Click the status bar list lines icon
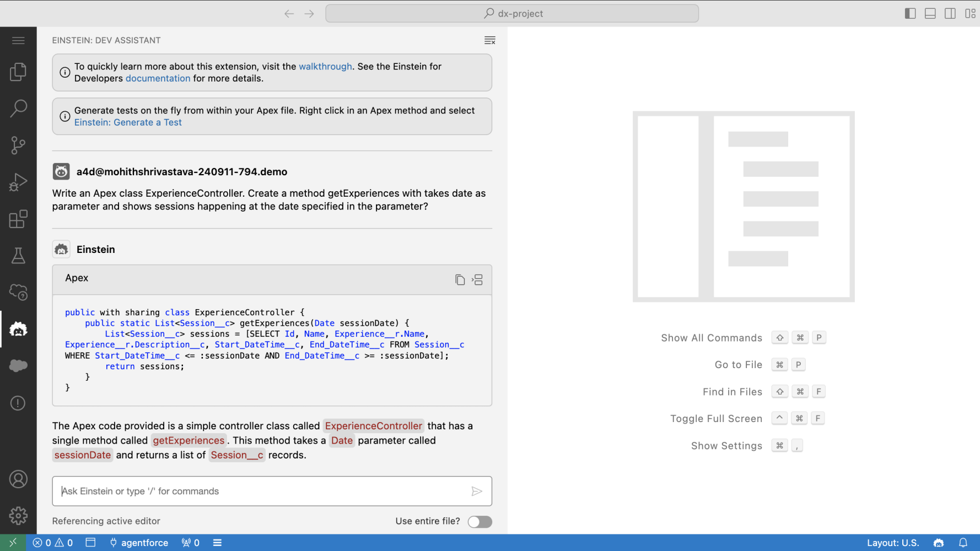The width and height of the screenshot is (980, 551). (x=218, y=543)
